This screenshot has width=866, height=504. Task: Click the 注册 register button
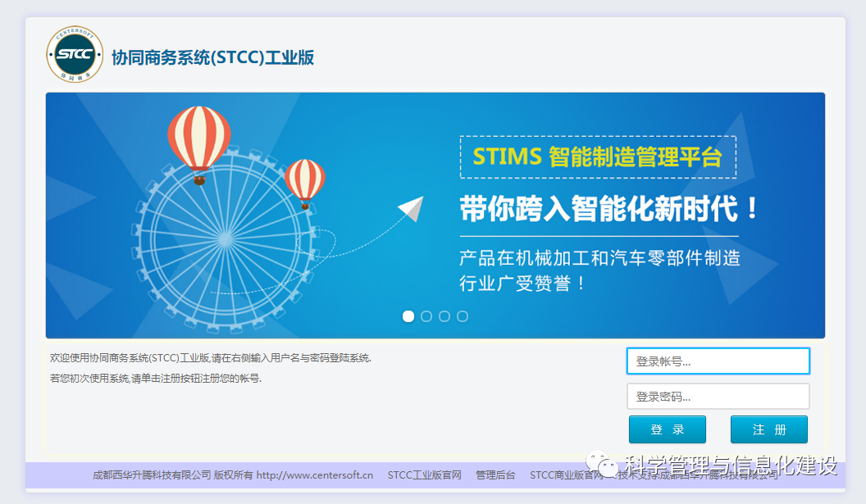(x=768, y=429)
